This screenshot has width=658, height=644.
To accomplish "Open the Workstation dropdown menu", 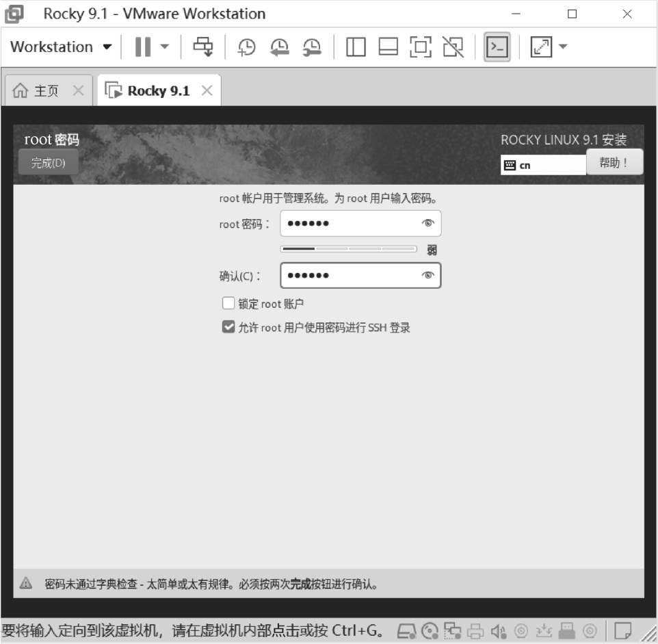I will [x=61, y=47].
